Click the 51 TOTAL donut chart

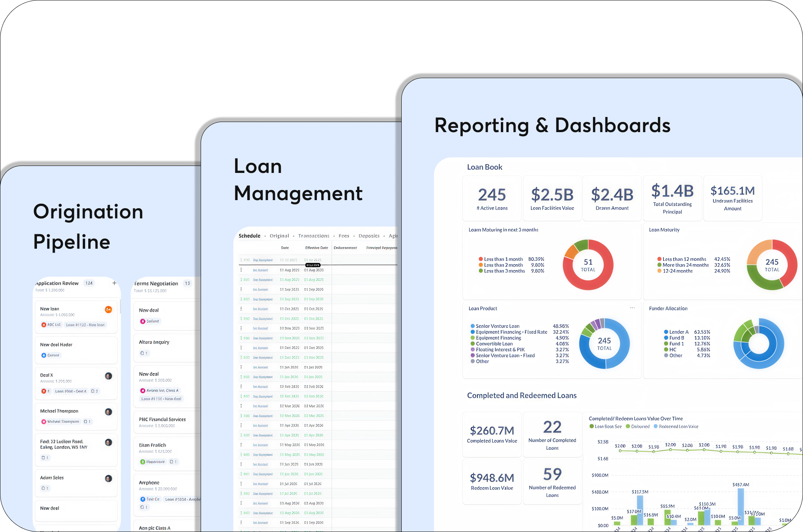tap(588, 265)
